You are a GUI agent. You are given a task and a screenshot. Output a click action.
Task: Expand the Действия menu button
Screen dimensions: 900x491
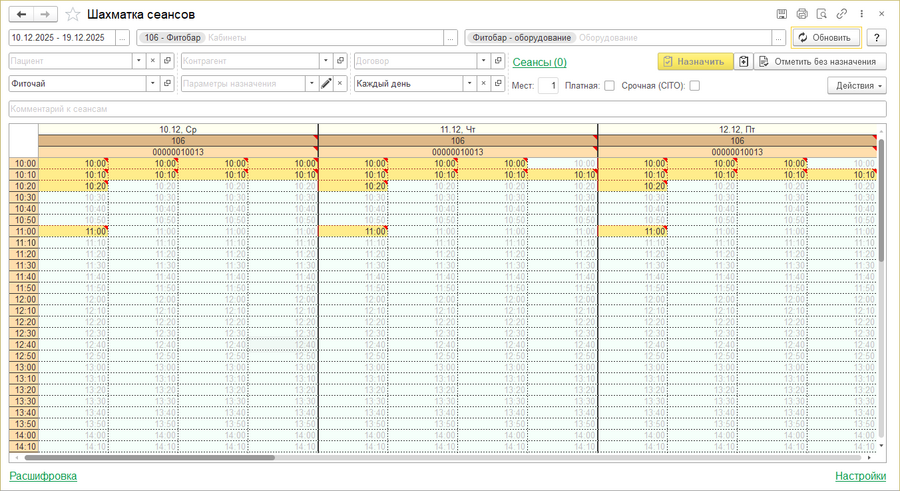pyautogui.click(x=857, y=86)
